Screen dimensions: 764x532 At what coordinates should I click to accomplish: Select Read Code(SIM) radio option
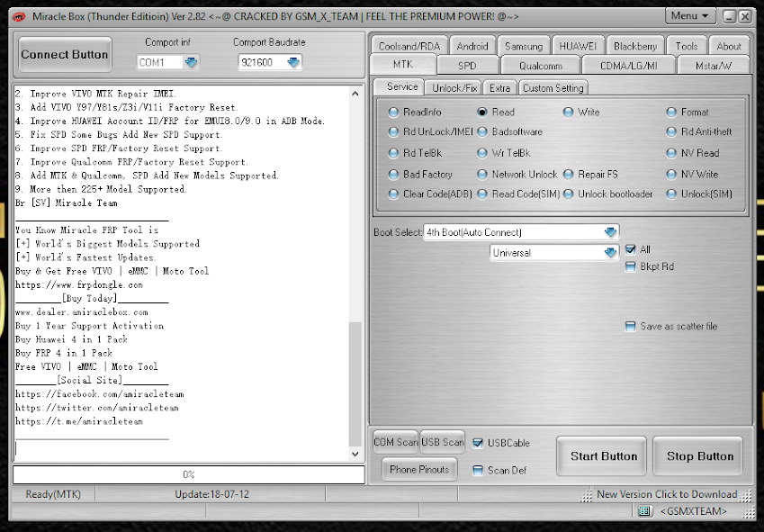point(518,194)
